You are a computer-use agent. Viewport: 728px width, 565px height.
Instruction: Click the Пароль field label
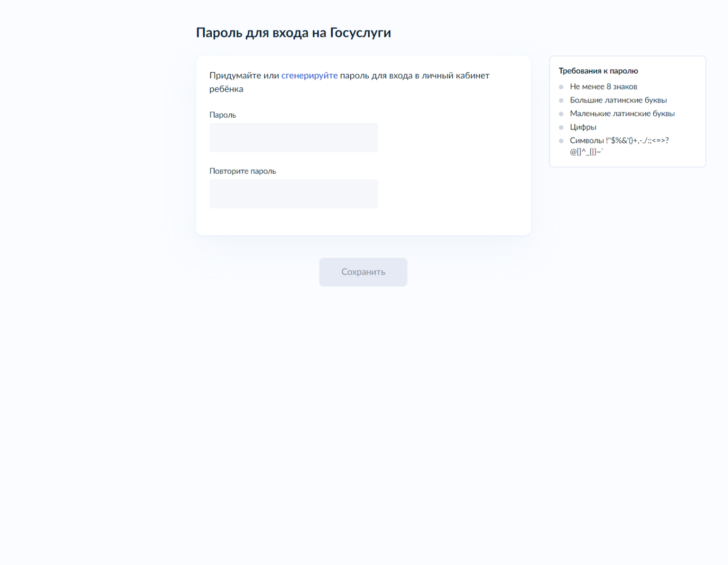pos(223,115)
